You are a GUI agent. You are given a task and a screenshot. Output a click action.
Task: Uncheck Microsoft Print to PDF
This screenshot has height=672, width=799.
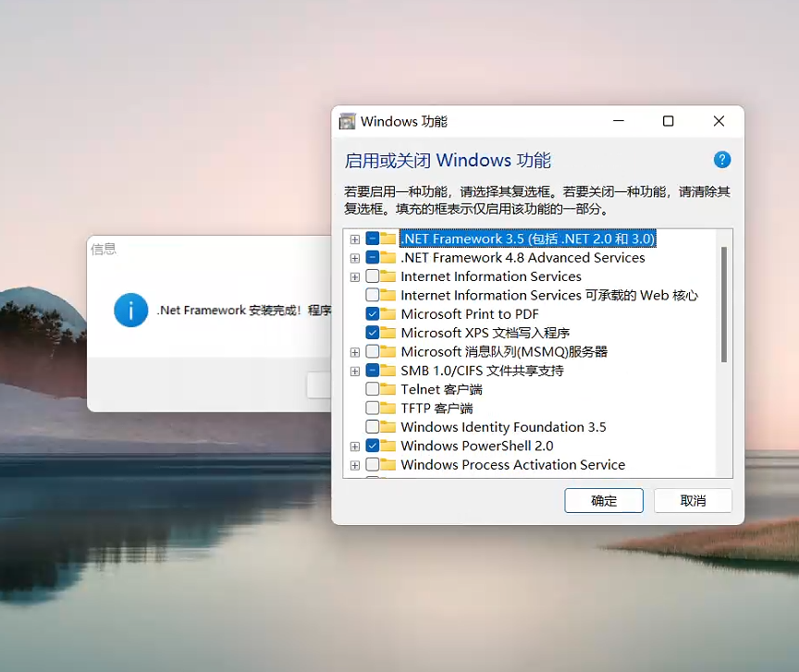373,314
